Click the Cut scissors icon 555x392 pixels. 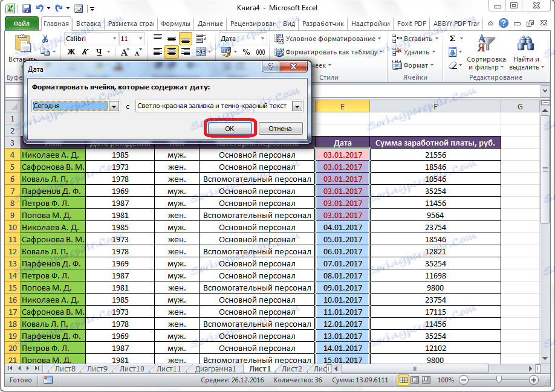[x=45, y=39]
